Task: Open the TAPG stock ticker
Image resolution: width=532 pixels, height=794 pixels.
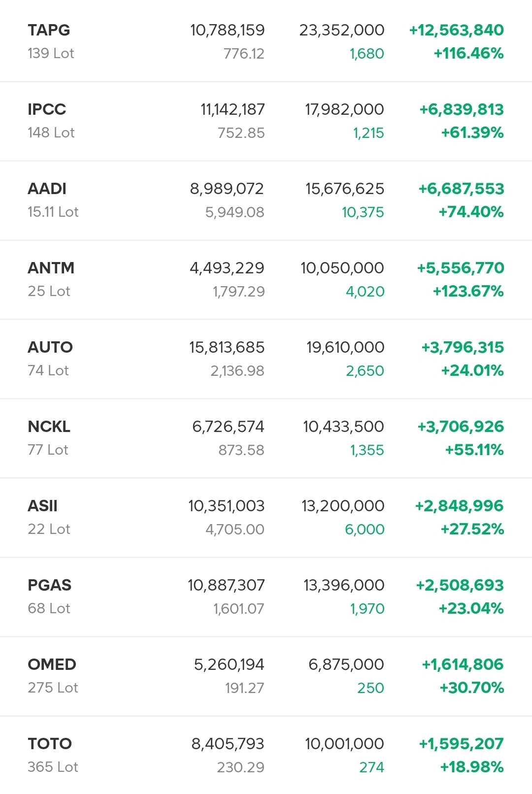Action: pyautogui.click(x=49, y=30)
